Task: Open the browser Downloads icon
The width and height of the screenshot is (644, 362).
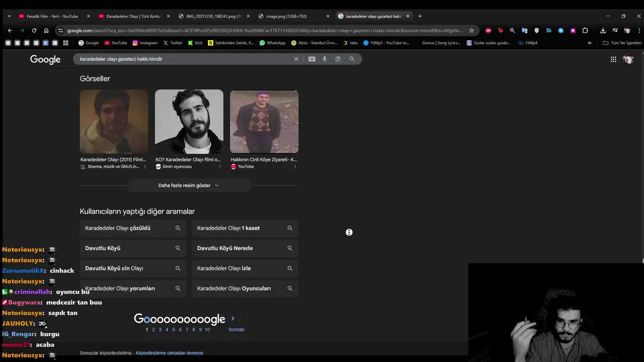Action: [x=603, y=30]
